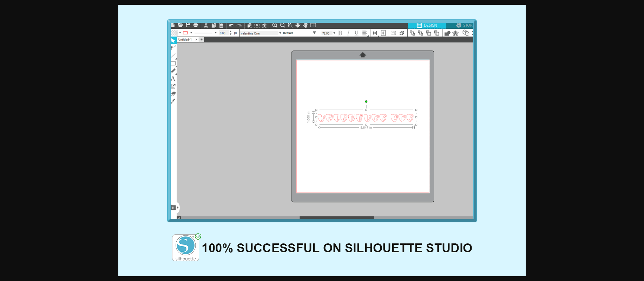Image resolution: width=644 pixels, height=281 pixels.
Task: Click the Drag Zoom down-arrow icon
Action: tap(298, 25)
